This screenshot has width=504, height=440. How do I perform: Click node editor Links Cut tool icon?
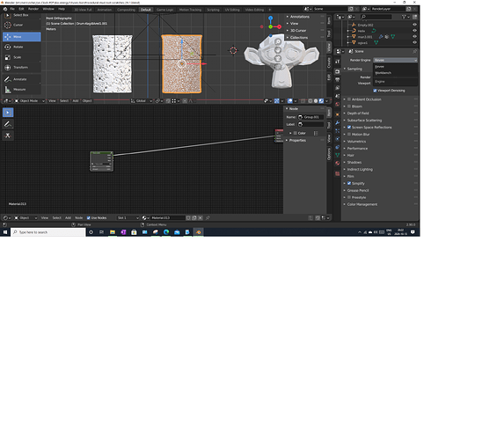point(8,136)
